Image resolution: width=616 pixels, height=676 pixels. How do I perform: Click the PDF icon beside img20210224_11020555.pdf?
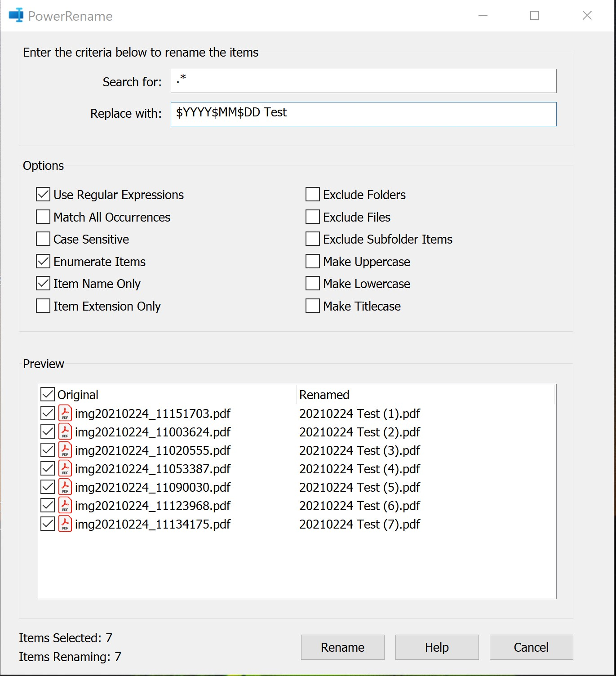65,450
